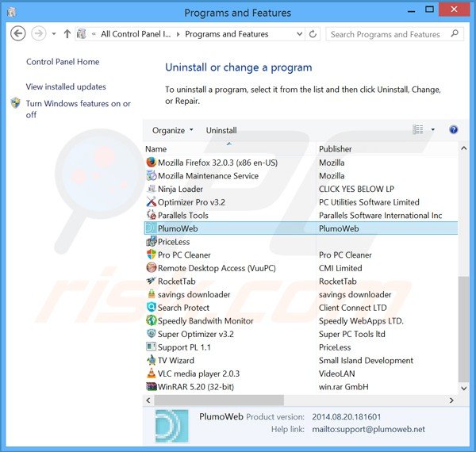Click the scroll down arrow of list
The image size is (476, 452).
pos(463,388)
